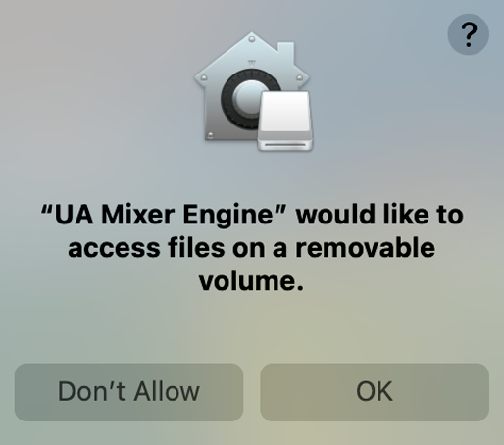Click the word "volume." in the message
This screenshot has height=445, width=504.
click(x=251, y=281)
